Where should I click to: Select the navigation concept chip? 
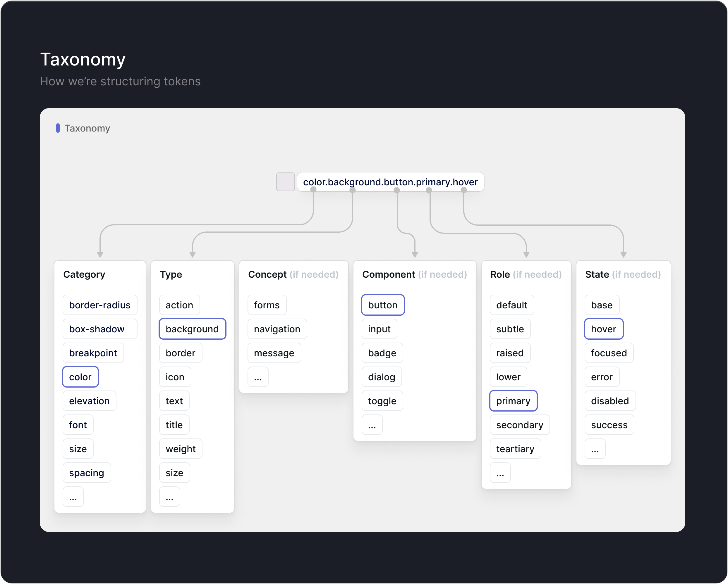[x=277, y=329]
